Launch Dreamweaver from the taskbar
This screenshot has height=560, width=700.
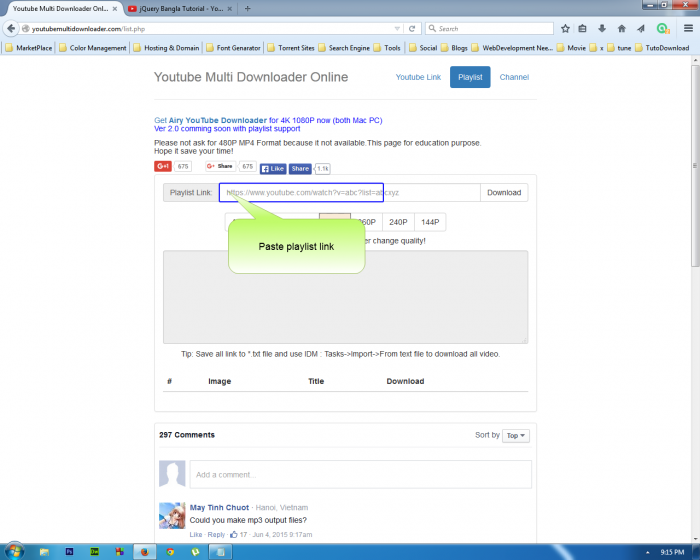point(94,552)
